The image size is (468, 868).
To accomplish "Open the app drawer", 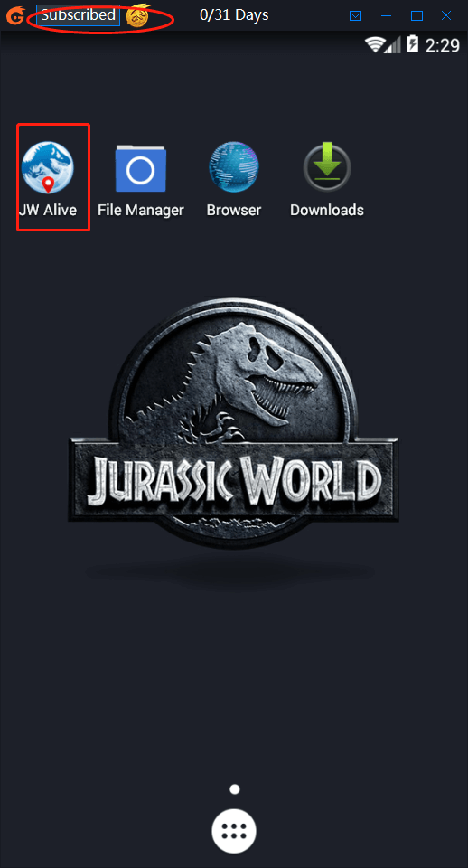I will pyautogui.click(x=234, y=832).
